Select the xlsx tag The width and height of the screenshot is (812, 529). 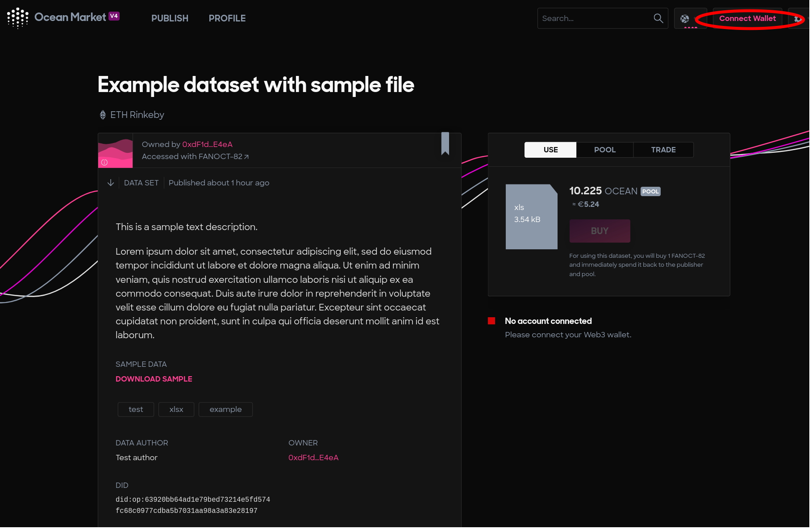coord(177,410)
